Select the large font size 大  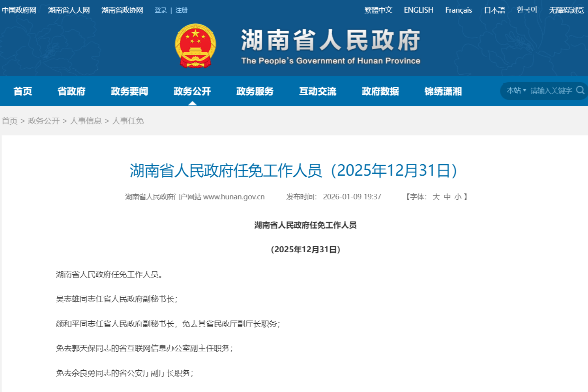click(x=436, y=197)
